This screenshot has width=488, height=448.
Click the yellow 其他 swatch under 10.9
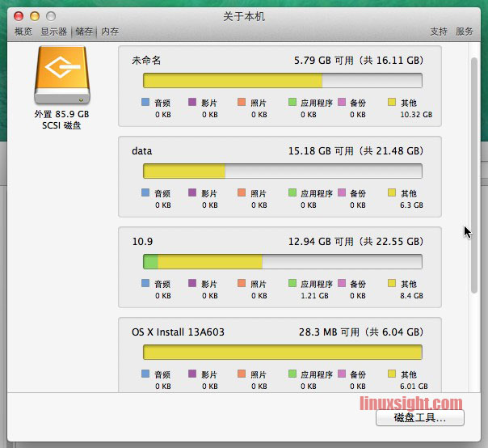[x=392, y=283]
